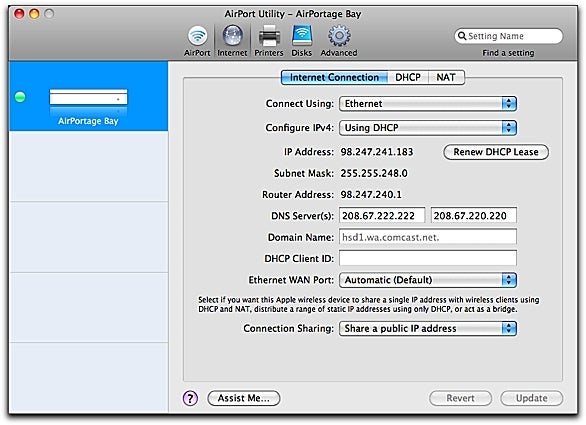The image size is (586, 425).
Task: Expand the Configure IPv4 dropdown
Action: pyautogui.click(x=428, y=128)
